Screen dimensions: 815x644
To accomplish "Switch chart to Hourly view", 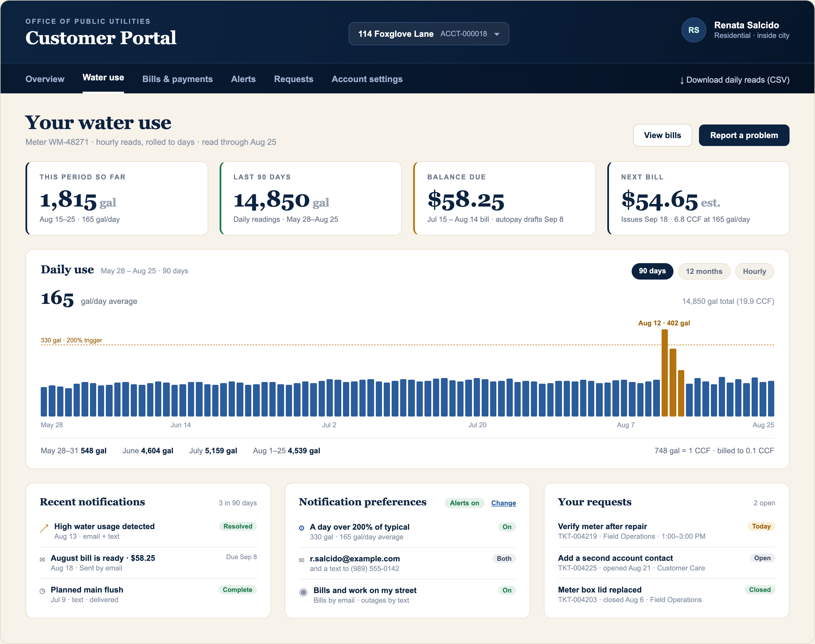I will click(x=754, y=271).
